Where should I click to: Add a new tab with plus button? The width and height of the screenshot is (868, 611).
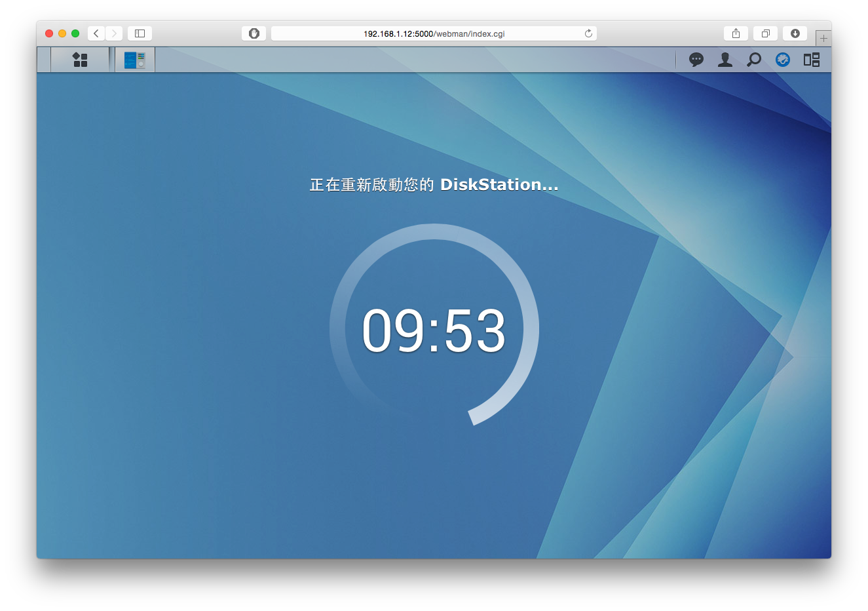click(x=823, y=38)
